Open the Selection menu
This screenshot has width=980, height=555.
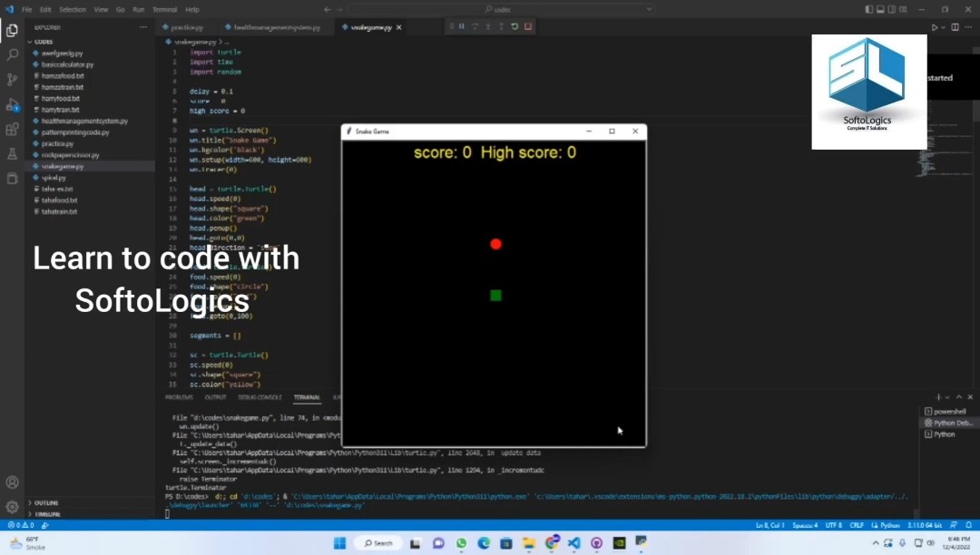pyautogui.click(x=73, y=9)
